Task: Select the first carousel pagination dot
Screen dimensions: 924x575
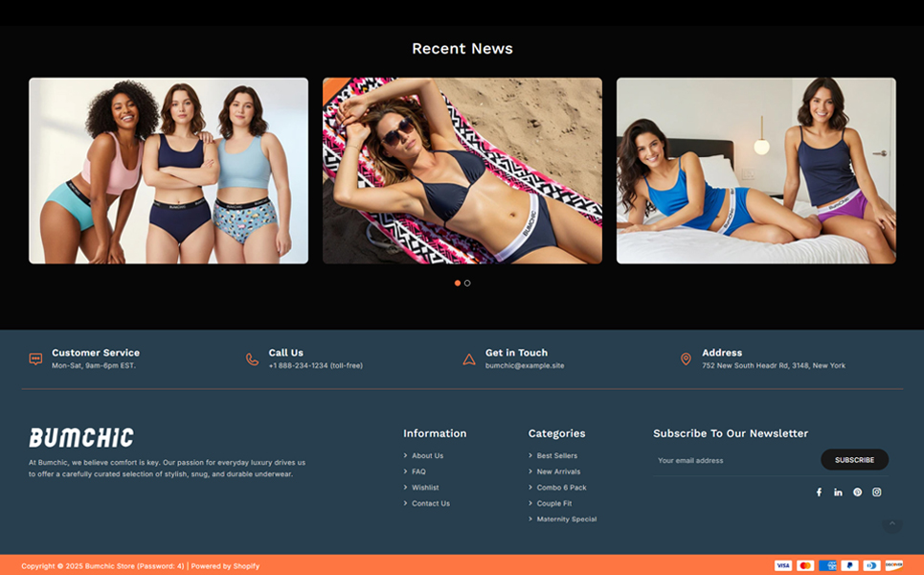Action: tap(458, 284)
